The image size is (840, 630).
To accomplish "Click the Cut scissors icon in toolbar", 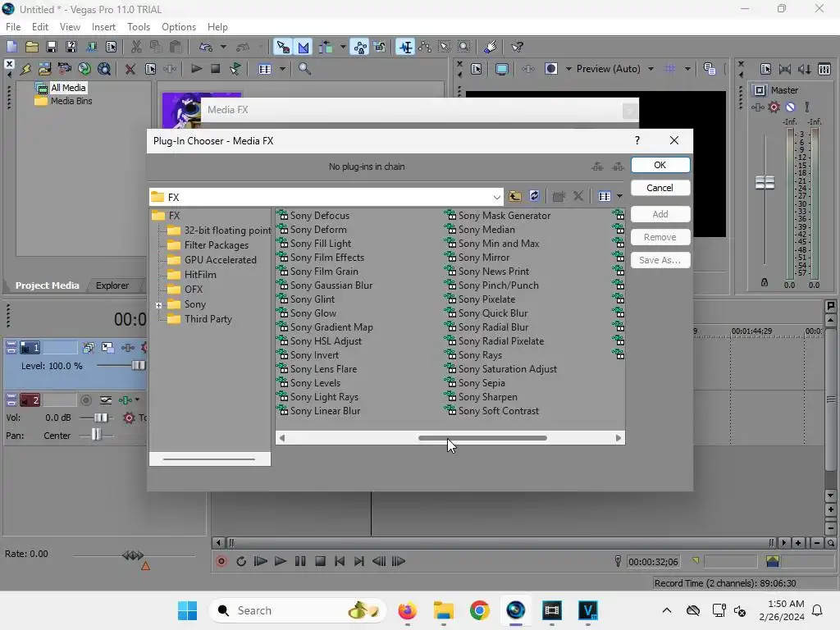I will pyautogui.click(x=136, y=47).
